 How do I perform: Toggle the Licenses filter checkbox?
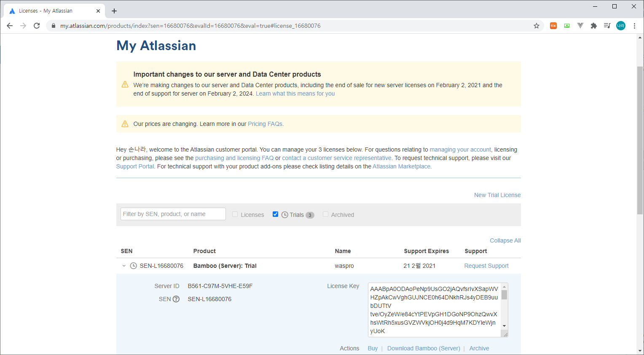(x=235, y=214)
